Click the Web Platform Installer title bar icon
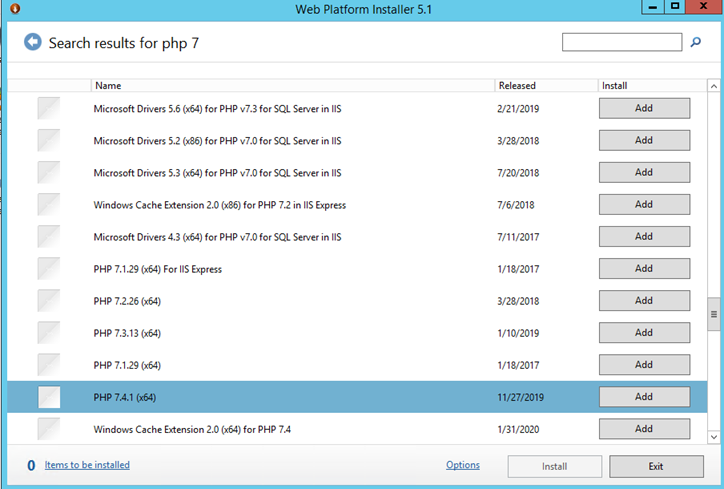 click(x=15, y=8)
